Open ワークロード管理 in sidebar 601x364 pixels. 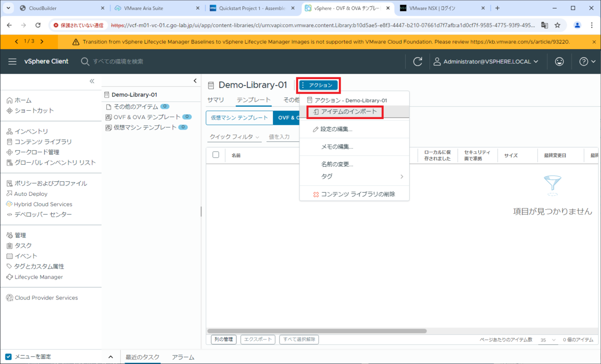tap(33, 152)
